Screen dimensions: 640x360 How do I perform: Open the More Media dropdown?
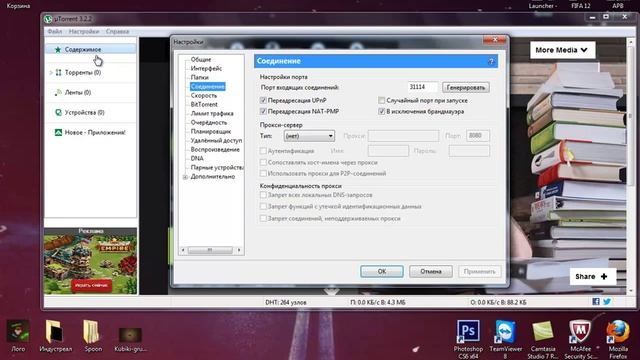pos(562,50)
